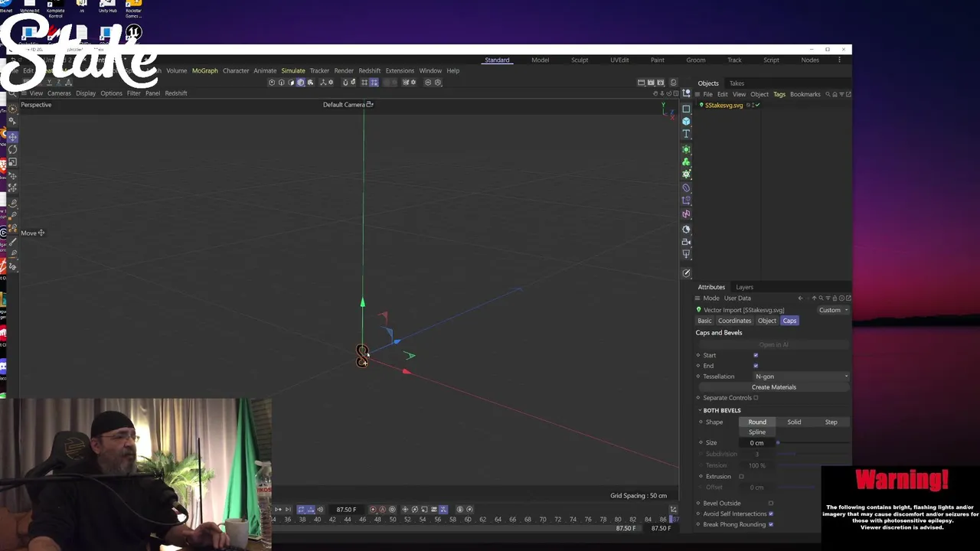The width and height of the screenshot is (980, 551).
Task: Add a Text object from the object palette
Action: click(x=686, y=135)
